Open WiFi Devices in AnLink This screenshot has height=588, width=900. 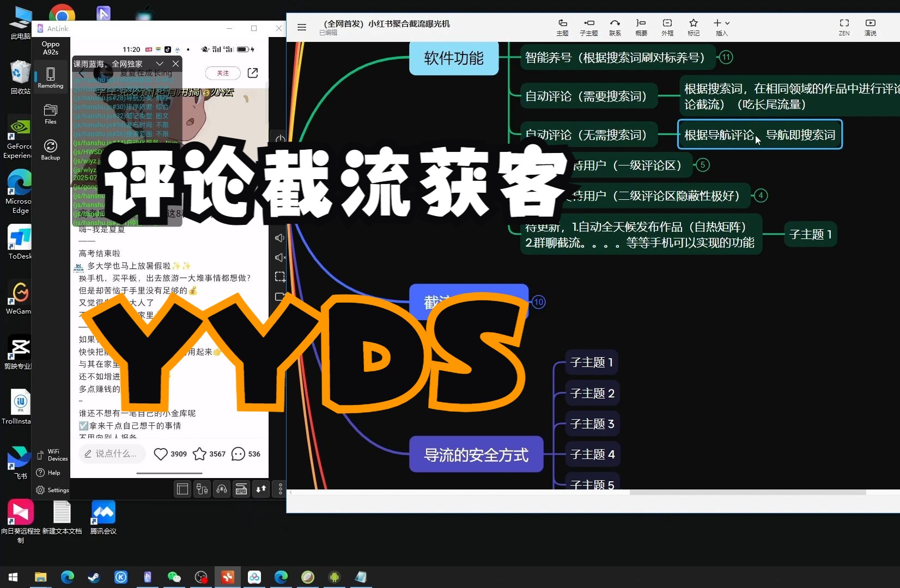click(52, 455)
